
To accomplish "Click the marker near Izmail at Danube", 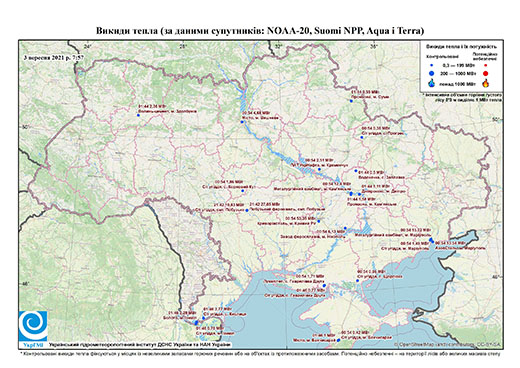I will (x=196, y=322).
